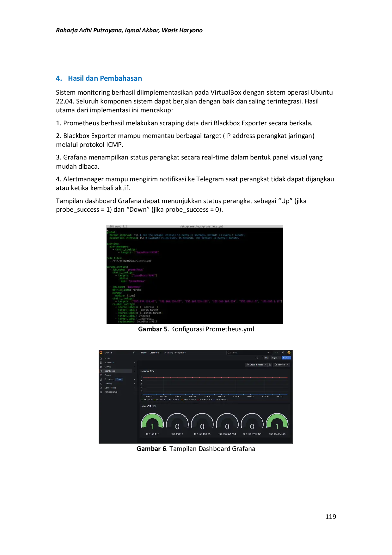The width and height of the screenshot is (392, 555).
Task: Click the gauge for 192.168.167.204
Action: coord(227,422)
